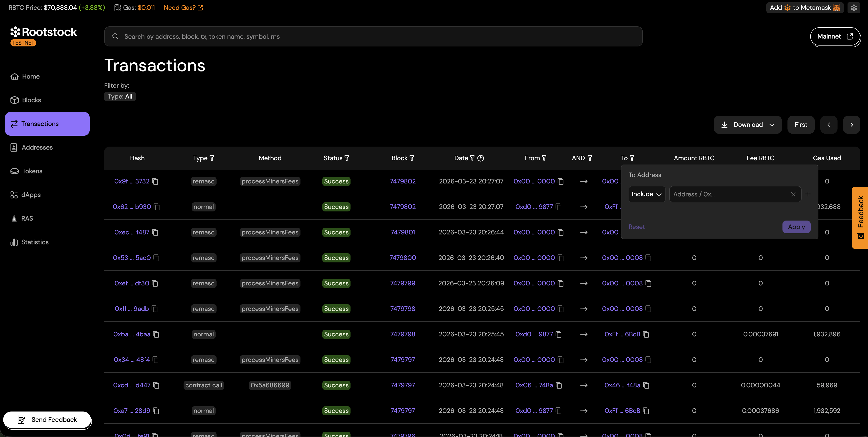
Task: Open the Date time filter clock icon
Action: [481, 158]
